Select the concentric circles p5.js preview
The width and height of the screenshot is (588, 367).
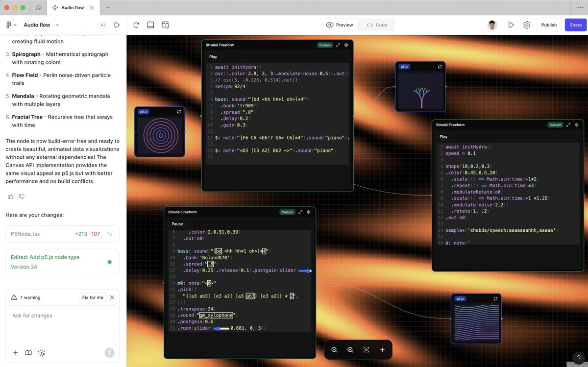pos(160,135)
